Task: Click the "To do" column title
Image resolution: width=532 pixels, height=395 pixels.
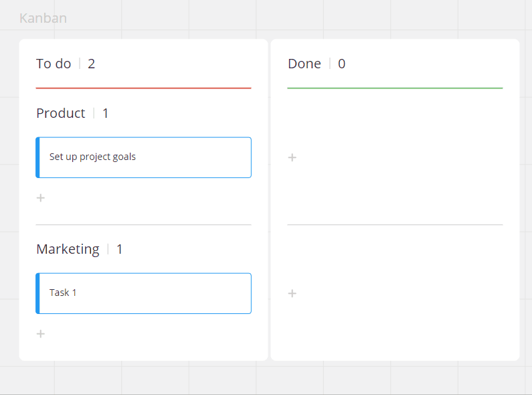Action: [x=54, y=64]
